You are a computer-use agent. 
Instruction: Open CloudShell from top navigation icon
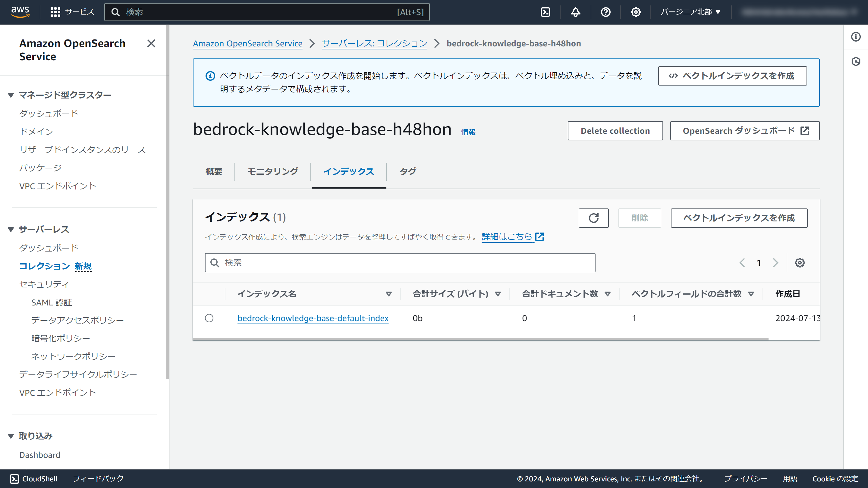tap(545, 12)
